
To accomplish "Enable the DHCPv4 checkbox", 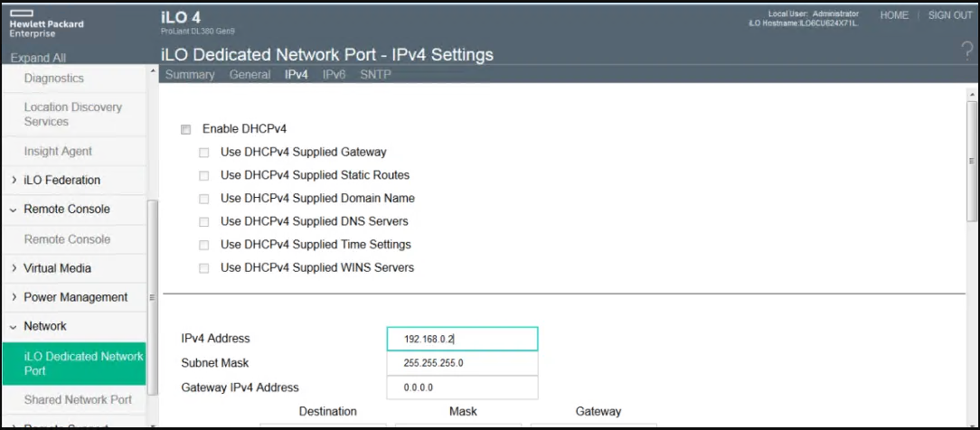I will coord(185,129).
